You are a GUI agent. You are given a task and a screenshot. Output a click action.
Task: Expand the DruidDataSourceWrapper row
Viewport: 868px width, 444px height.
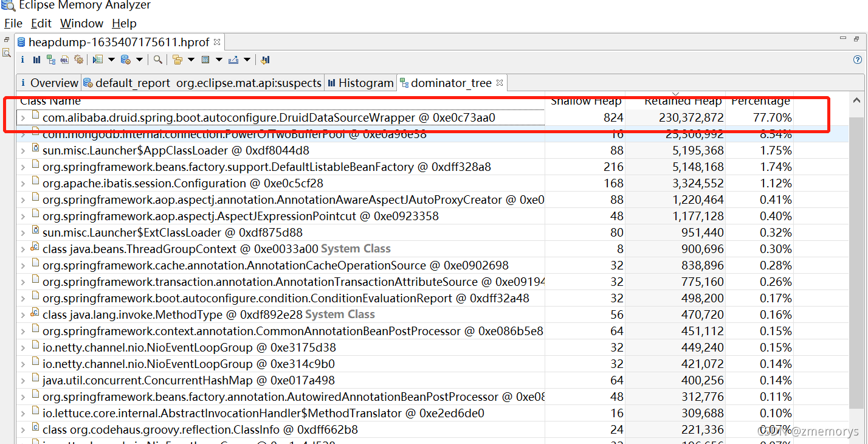coord(23,117)
